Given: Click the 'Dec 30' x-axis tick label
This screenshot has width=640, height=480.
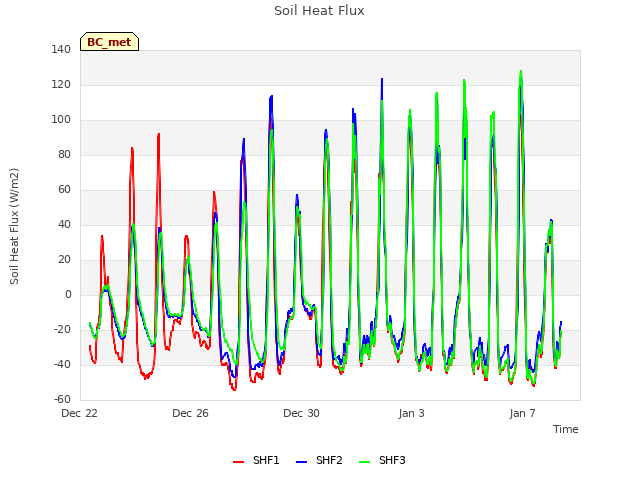Looking at the screenshot, I should pyautogui.click(x=301, y=413).
